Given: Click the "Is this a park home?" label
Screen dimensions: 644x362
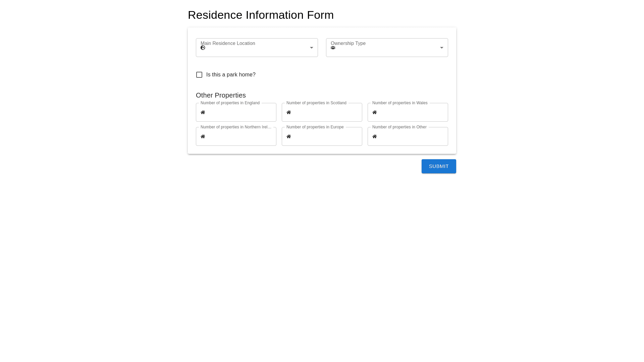Looking at the screenshot, I should [x=231, y=75].
